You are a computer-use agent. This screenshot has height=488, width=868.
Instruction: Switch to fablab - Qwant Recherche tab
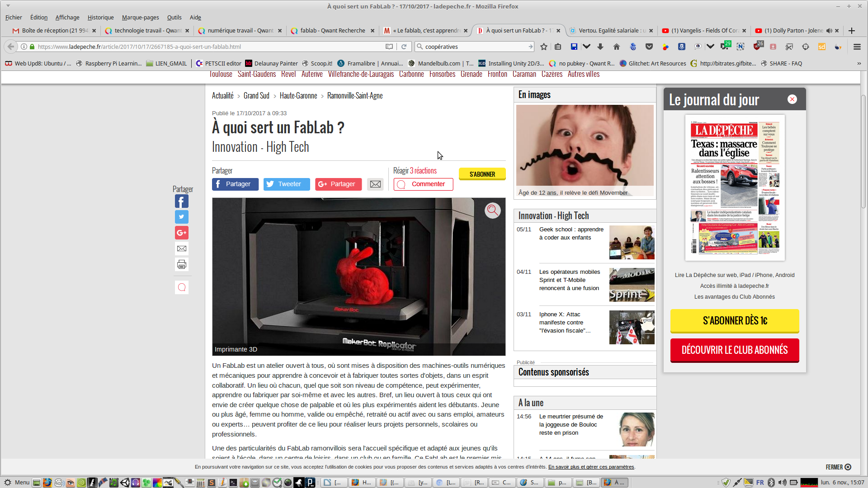[332, 31]
